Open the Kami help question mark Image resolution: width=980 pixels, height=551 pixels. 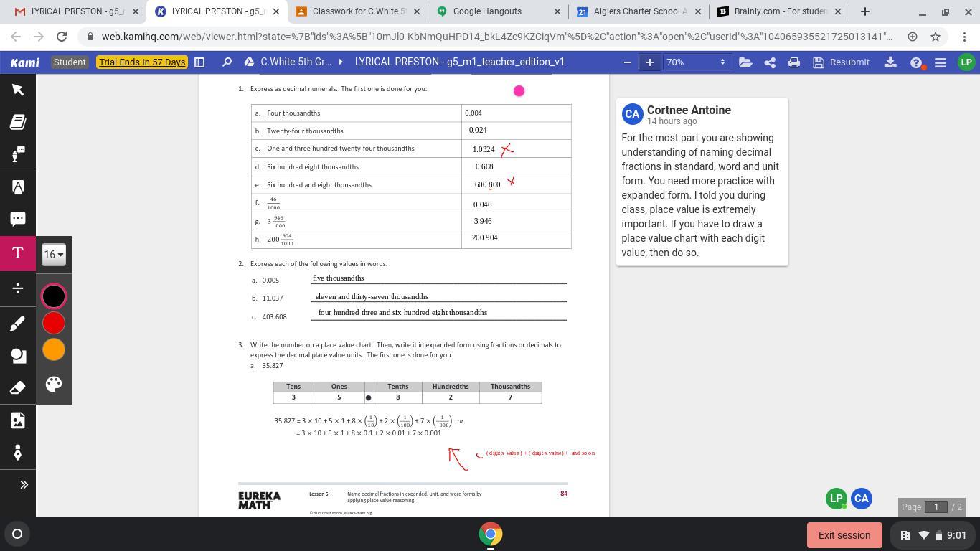(916, 62)
